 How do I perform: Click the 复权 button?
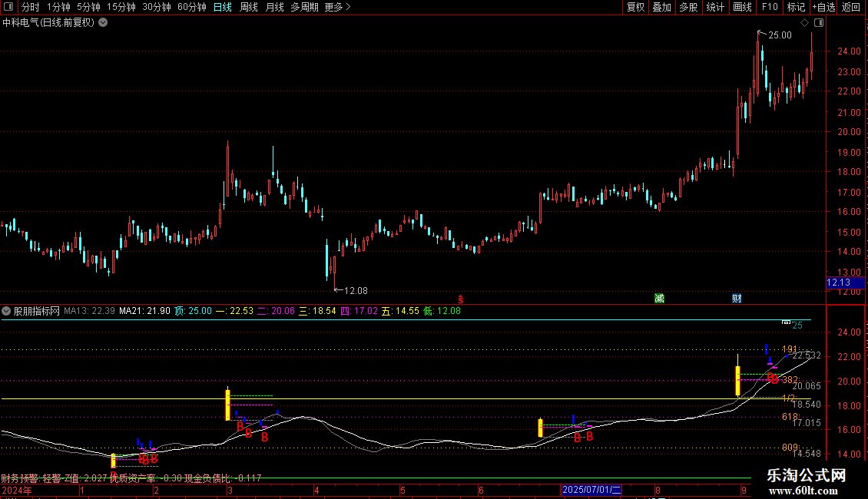tap(635, 8)
